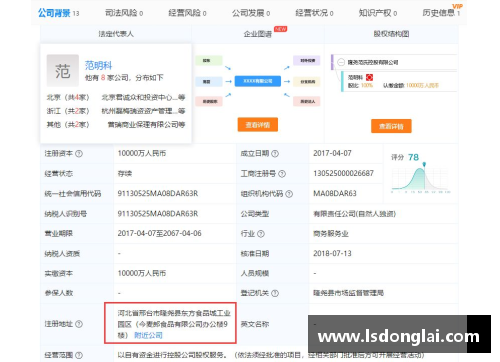The height and width of the screenshot is (362, 500).
Task: Open the 公司背景 tab
Action: [x=58, y=13]
